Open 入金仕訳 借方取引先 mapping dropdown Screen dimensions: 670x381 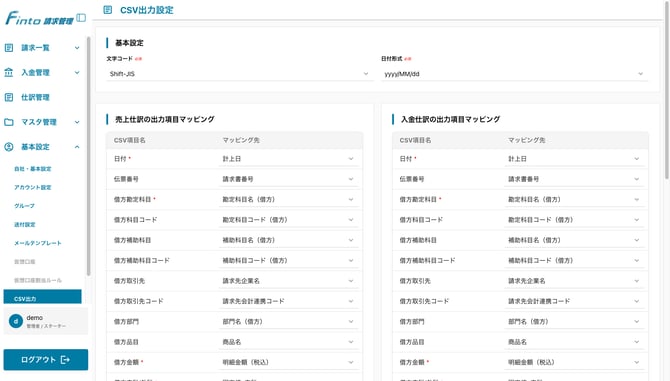pyautogui.click(x=574, y=281)
